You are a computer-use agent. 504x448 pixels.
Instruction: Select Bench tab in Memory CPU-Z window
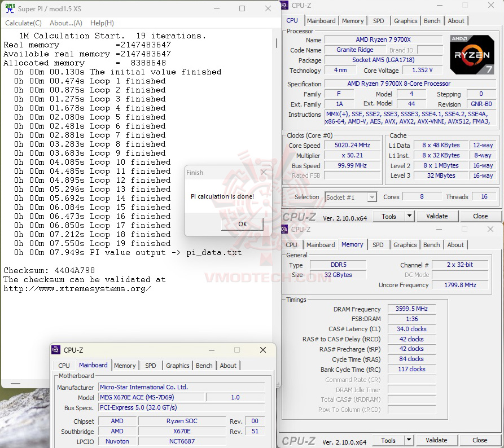pos(431,245)
